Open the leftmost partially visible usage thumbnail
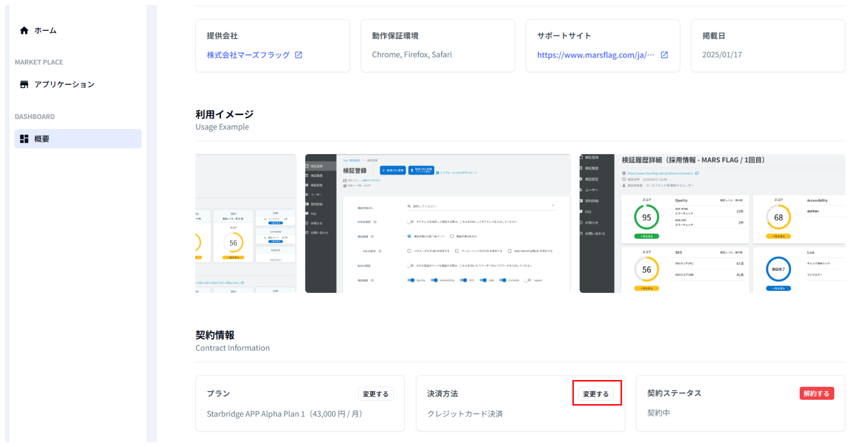The image size is (868, 447). click(x=246, y=223)
